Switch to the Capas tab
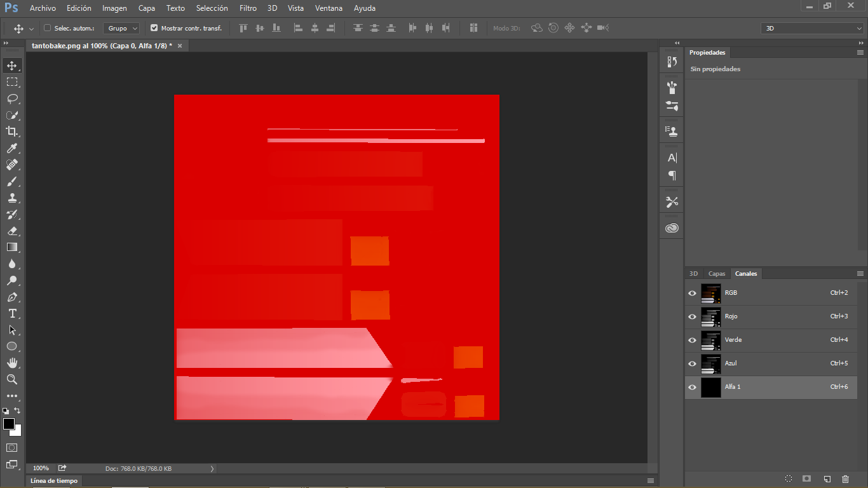The width and height of the screenshot is (868, 488). (717, 274)
